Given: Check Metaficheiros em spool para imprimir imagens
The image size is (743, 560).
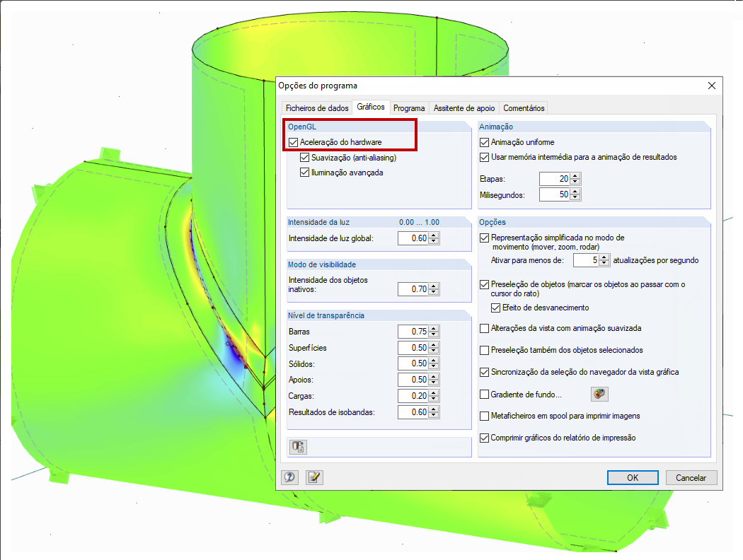Looking at the screenshot, I should (x=484, y=416).
